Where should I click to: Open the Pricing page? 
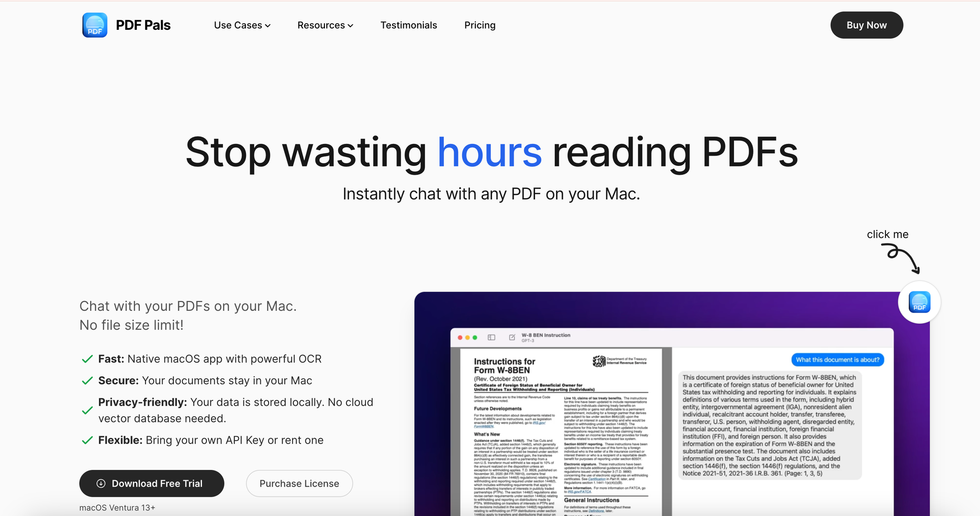coord(480,25)
